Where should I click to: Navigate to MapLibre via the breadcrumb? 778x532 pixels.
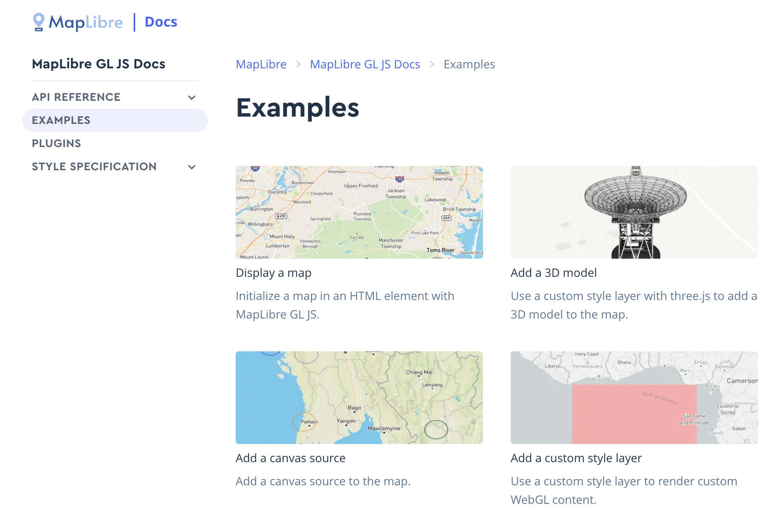[x=261, y=64]
